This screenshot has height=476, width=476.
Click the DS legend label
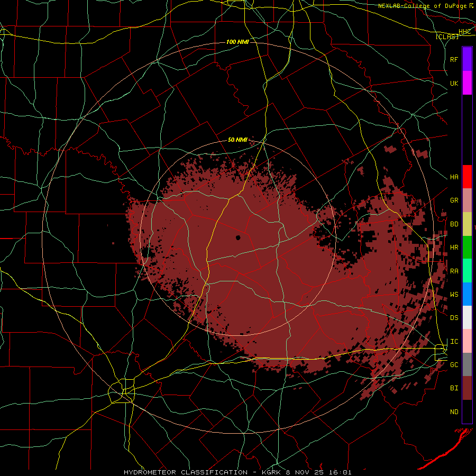click(x=454, y=318)
